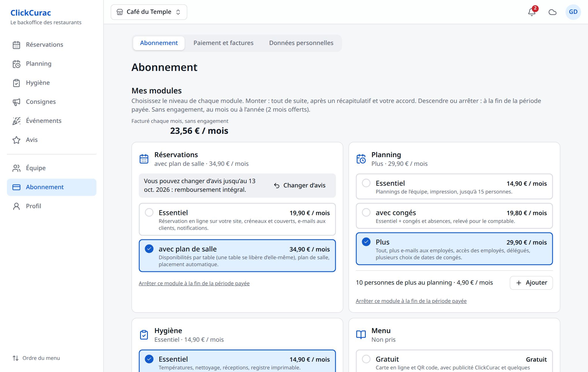The width and height of the screenshot is (588, 372).
Task: Switch to Données personnelles tab
Action: (x=301, y=43)
